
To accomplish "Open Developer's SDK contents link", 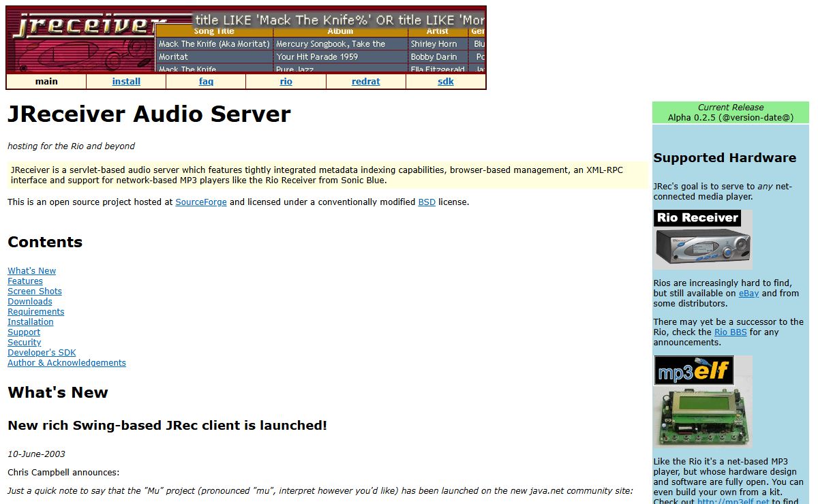I will [x=42, y=353].
